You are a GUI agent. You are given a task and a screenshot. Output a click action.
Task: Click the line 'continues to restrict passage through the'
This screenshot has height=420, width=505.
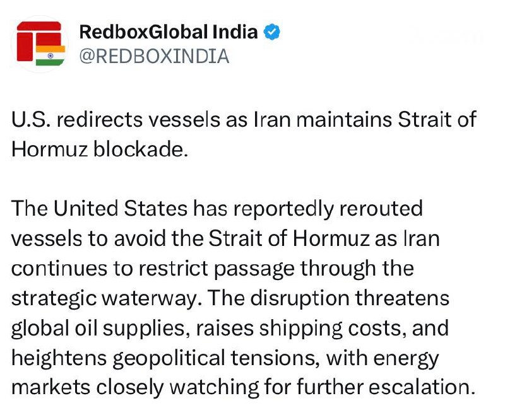(213, 269)
